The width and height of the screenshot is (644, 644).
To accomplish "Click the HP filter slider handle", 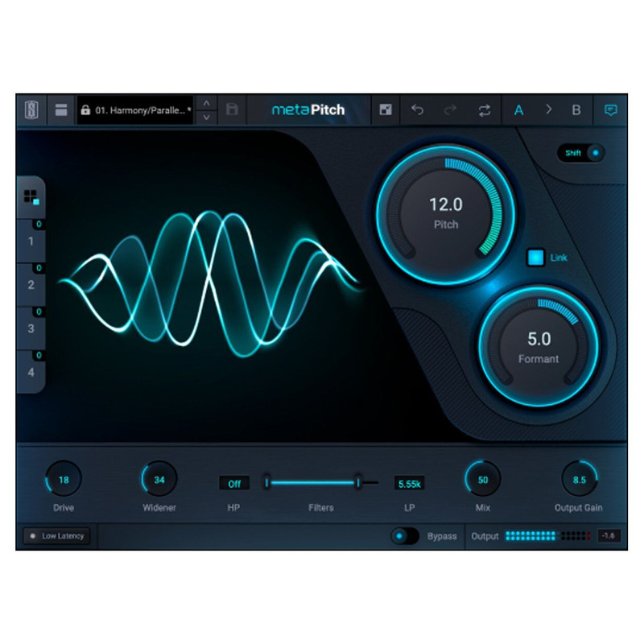I will click(266, 482).
